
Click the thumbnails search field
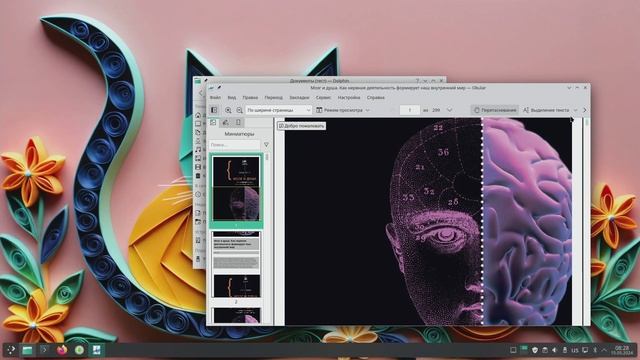[x=234, y=145]
